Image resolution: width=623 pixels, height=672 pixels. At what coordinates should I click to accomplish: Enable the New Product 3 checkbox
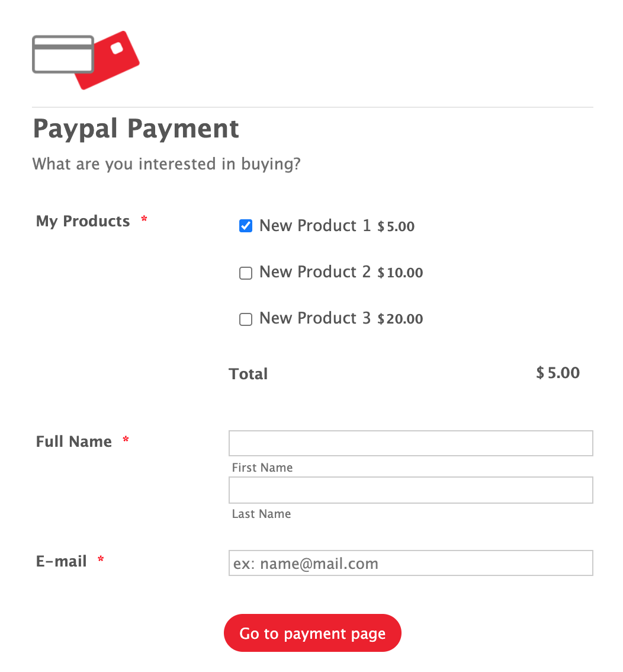pyautogui.click(x=246, y=319)
